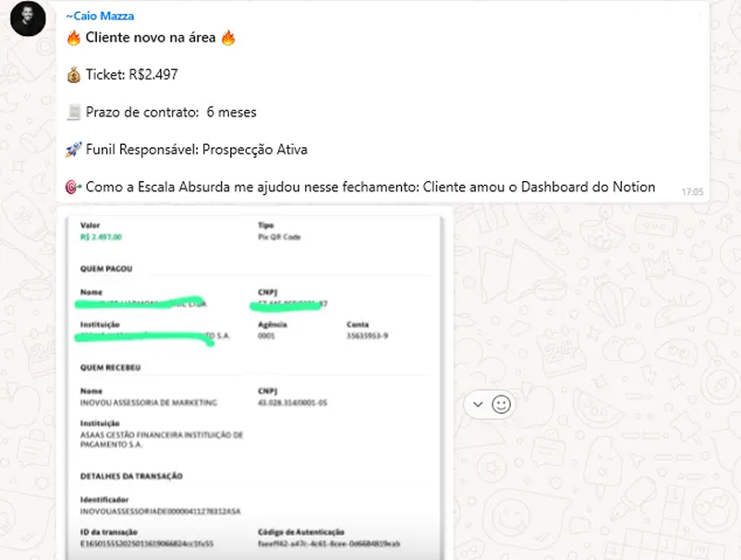Screen dimensions: 741x560
Task: Click the "Dashboard do Notion" text
Action: 588,188
